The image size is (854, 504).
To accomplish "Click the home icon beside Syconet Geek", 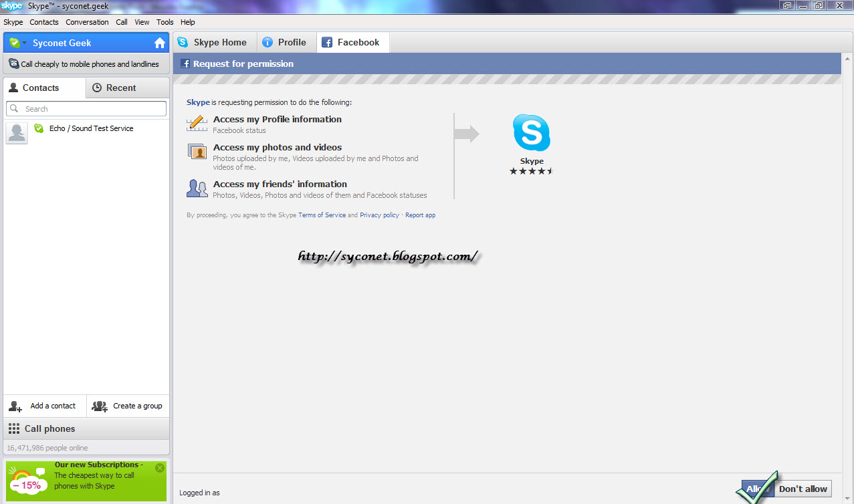I will pyautogui.click(x=158, y=41).
